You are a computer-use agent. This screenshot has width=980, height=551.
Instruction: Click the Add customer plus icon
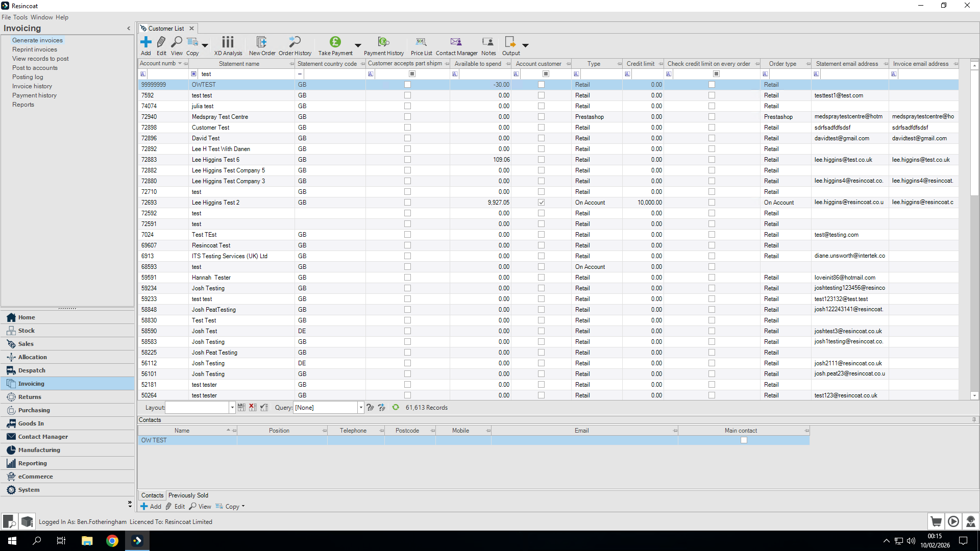[x=146, y=43]
